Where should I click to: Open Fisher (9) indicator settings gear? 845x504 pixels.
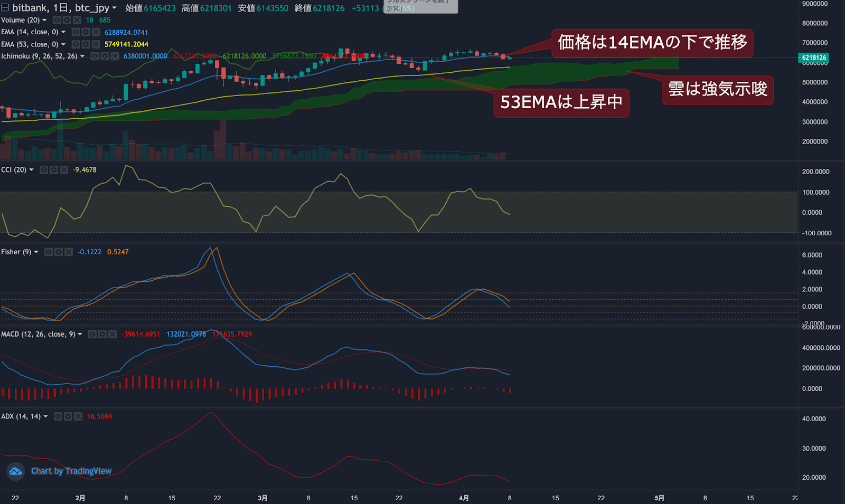tap(59, 252)
